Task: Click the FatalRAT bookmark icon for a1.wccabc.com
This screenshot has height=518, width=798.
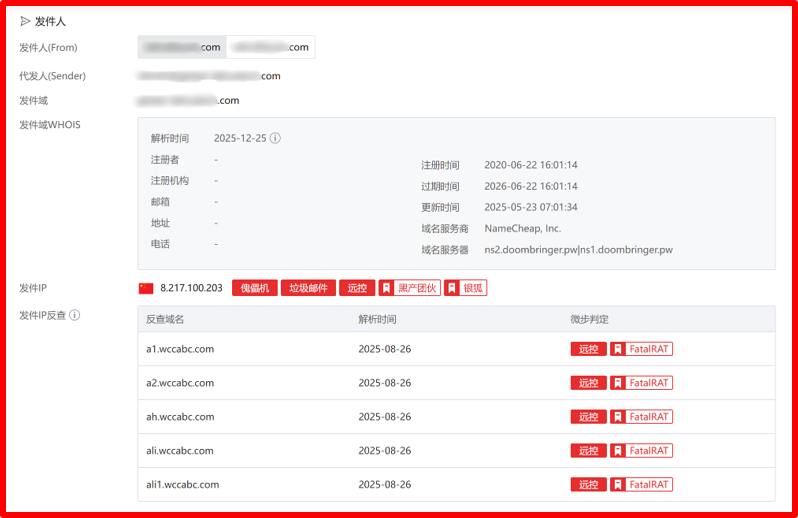Action: click(618, 349)
